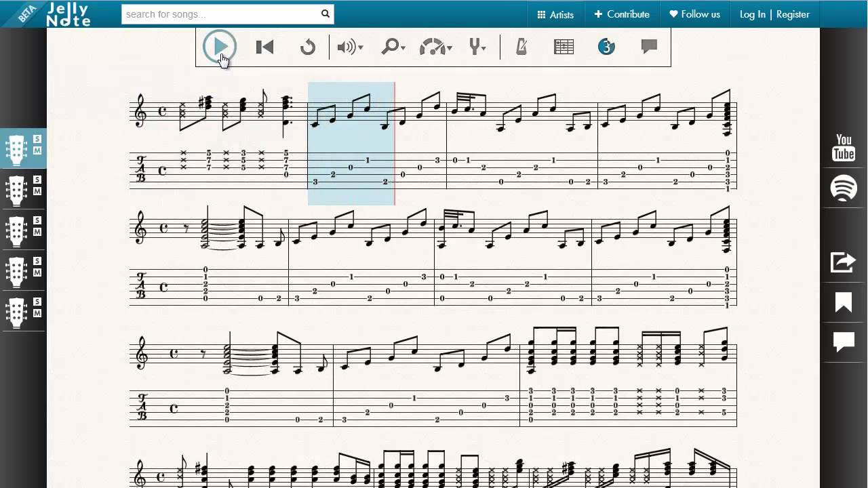The width and height of the screenshot is (868, 488).
Task: Click the count-in number 3 icon
Action: click(x=606, y=47)
